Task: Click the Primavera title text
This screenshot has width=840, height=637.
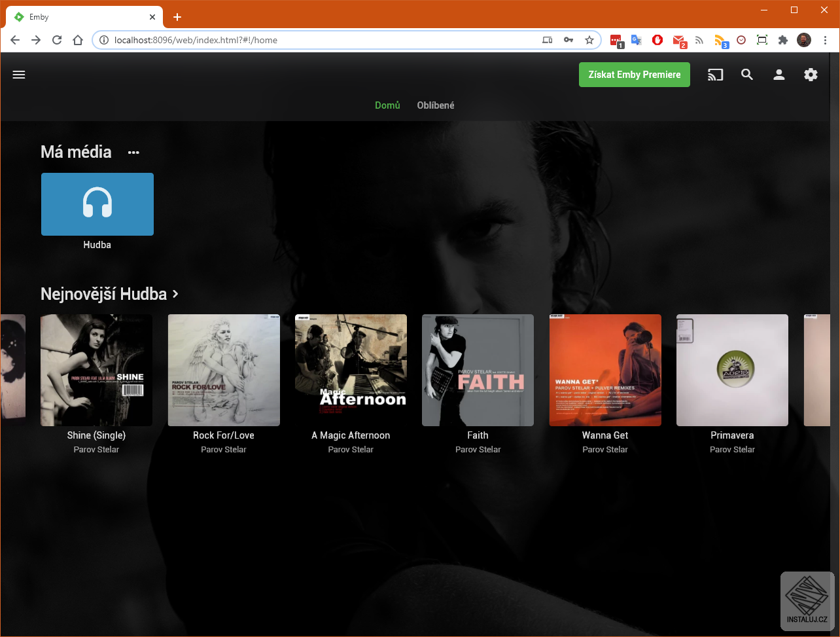Action: click(x=732, y=435)
